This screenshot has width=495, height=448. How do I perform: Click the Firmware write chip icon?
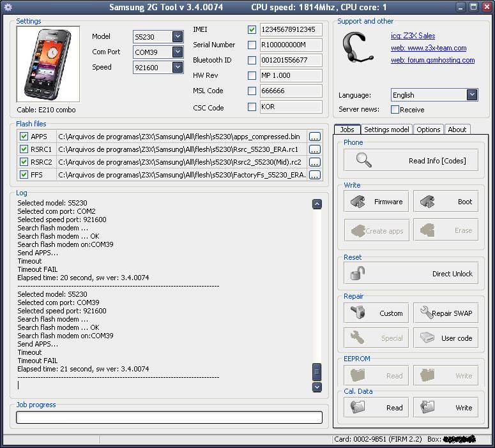pyautogui.click(x=358, y=201)
